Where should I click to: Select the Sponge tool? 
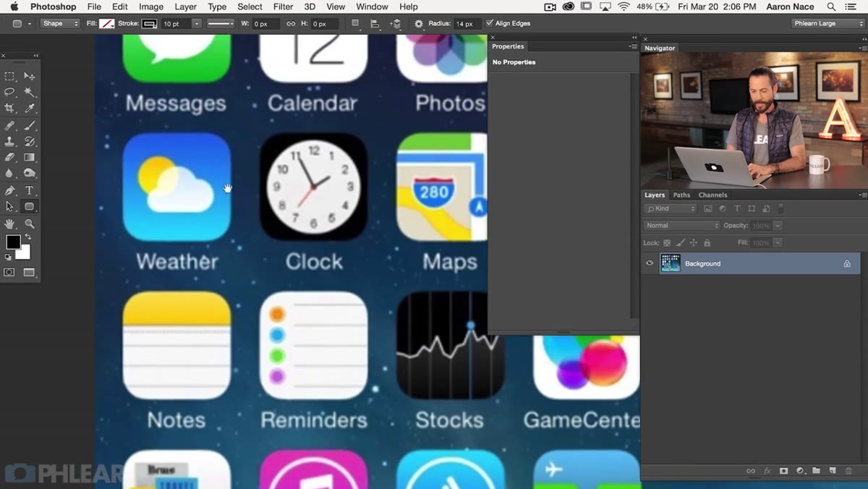pos(30,173)
